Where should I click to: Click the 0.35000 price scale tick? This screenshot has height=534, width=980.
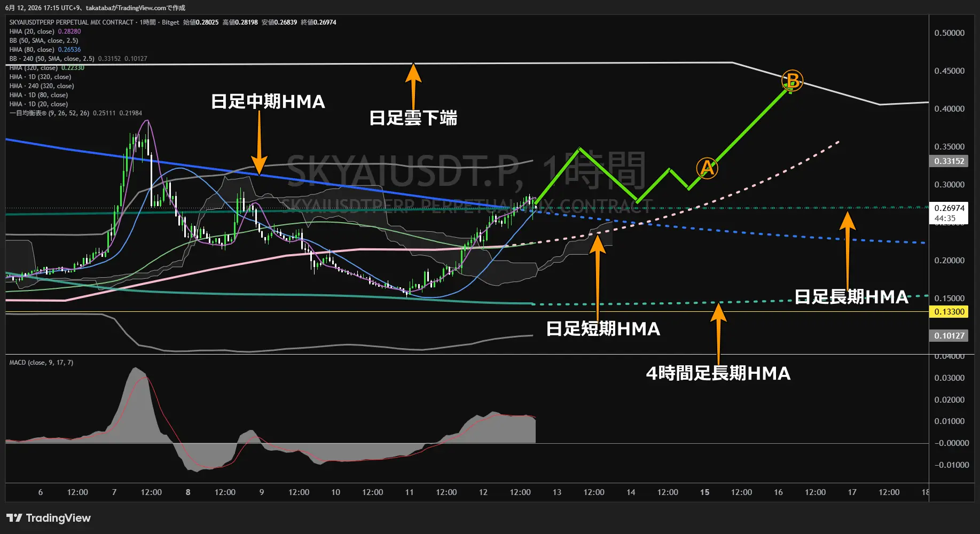[949, 147]
